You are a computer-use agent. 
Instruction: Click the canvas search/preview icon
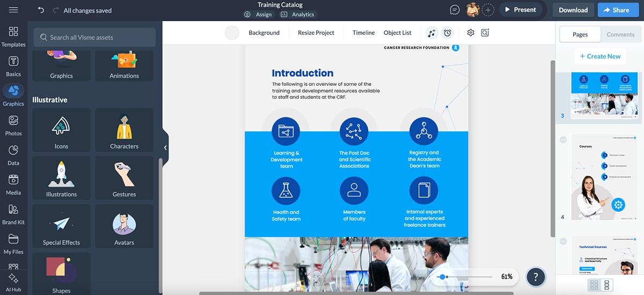pos(485,33)
